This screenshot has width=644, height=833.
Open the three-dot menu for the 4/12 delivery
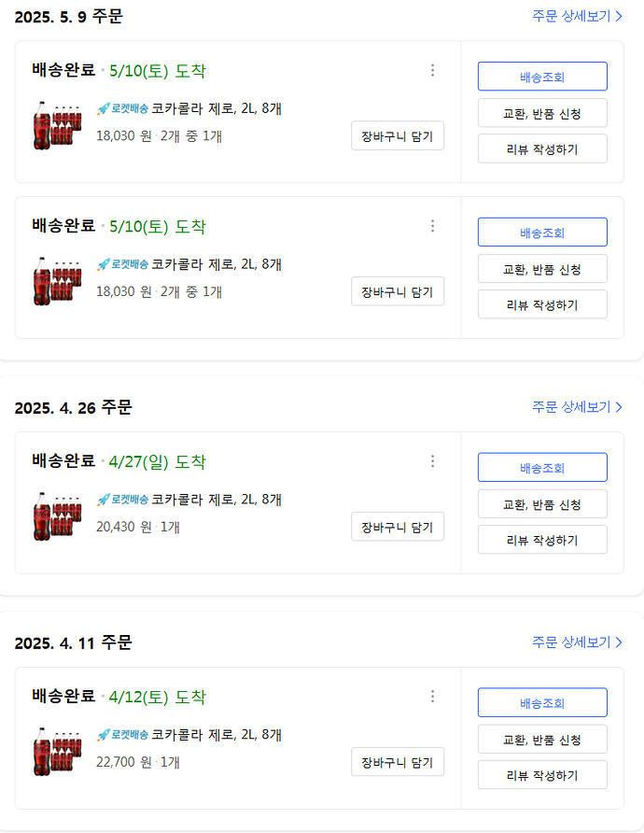(432, 697)
